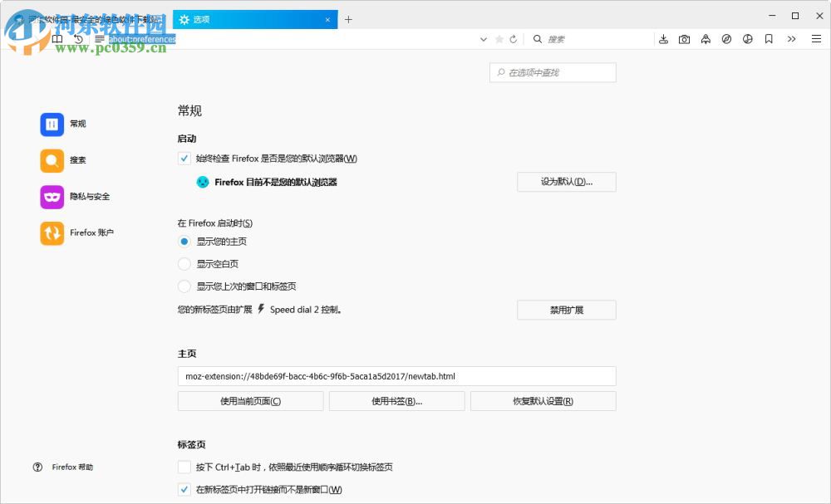Screen dimensions: 831x504
Task: Take a screenshot using the camera icon
Action: (x=685, y=38)
